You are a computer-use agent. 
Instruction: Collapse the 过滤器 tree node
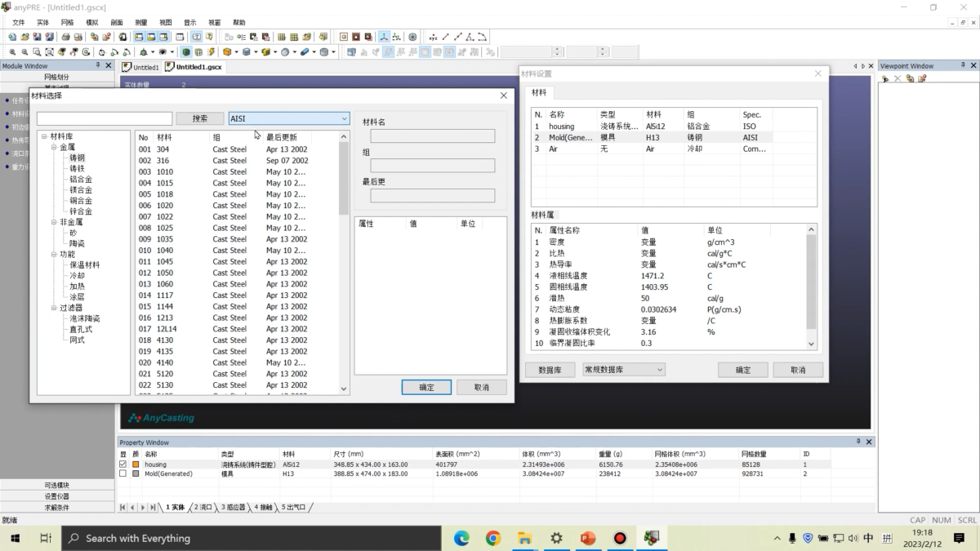pyautogui.click(x=54, y=308)
